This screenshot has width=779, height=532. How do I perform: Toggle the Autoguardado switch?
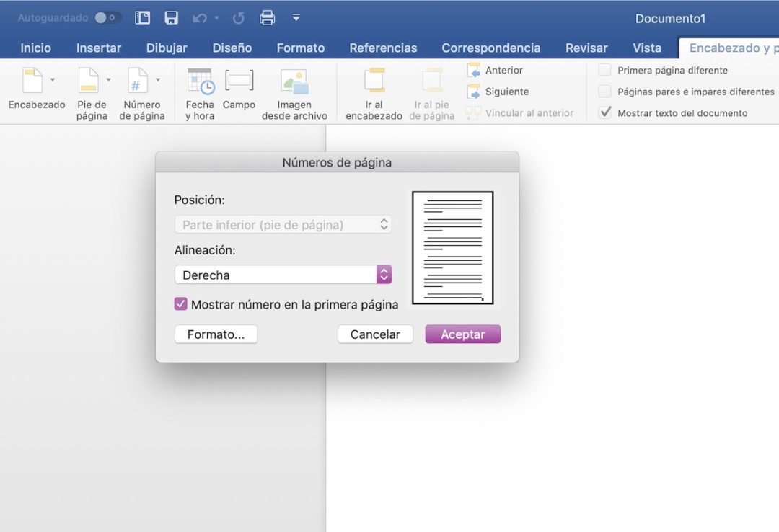pyautogui.click(x=107, y=18)
